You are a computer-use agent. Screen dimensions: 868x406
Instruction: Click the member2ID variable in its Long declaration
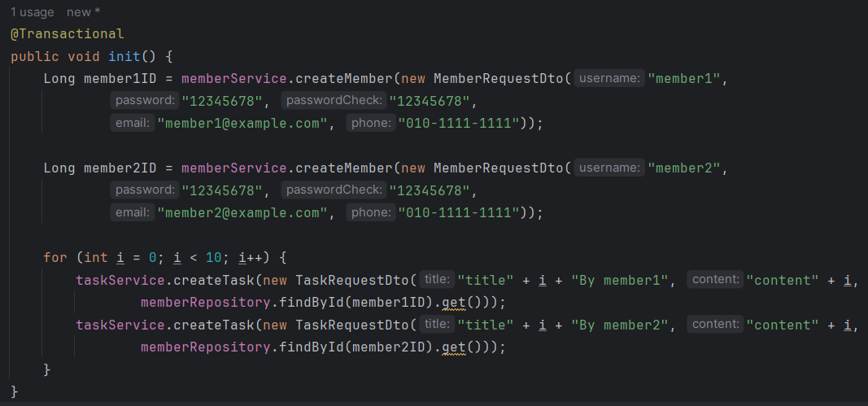click(x=120, y=168)
